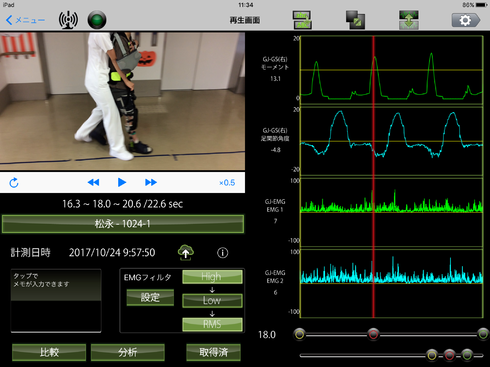
Task: Tap the red playhead line in graphs
Action: pyautogui.click(x=373, y=177)
